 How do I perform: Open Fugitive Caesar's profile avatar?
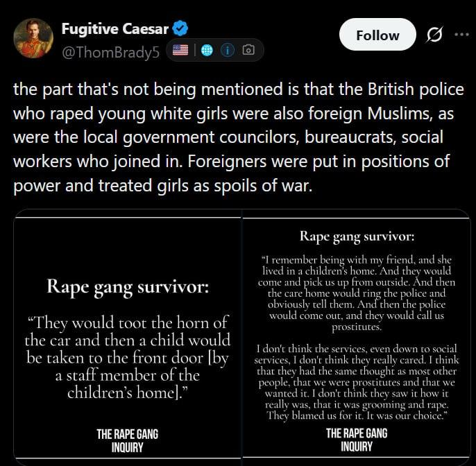33,39
